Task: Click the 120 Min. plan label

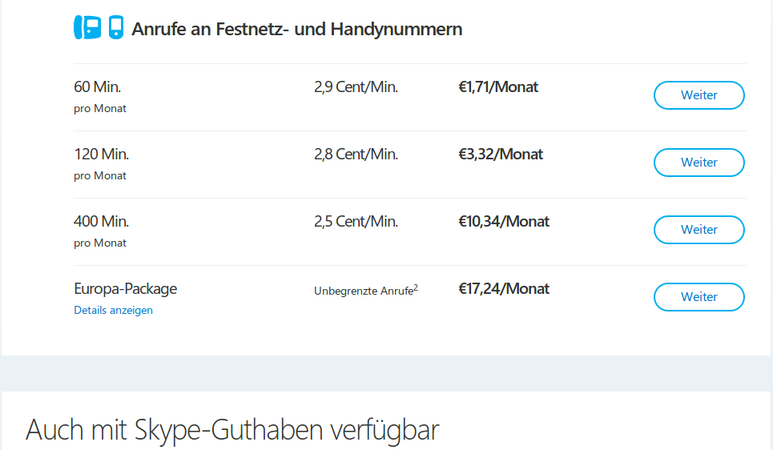Action: [101, 154]
